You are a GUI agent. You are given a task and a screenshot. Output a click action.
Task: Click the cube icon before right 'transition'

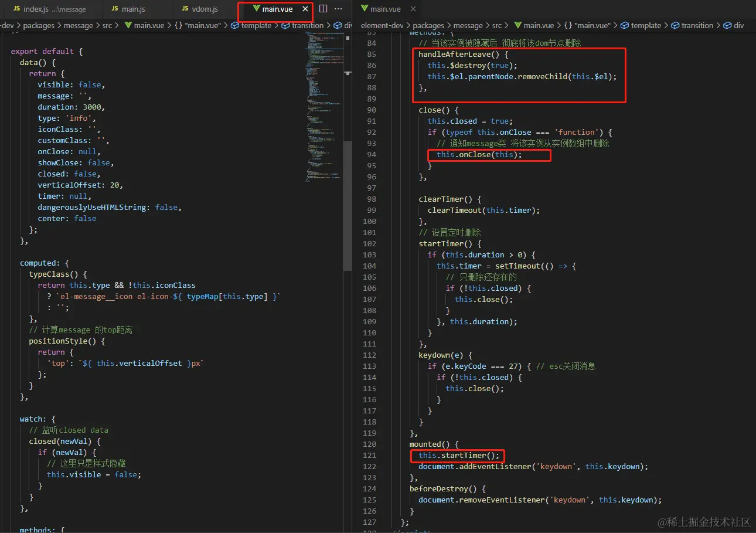click(x=676, y=26)
